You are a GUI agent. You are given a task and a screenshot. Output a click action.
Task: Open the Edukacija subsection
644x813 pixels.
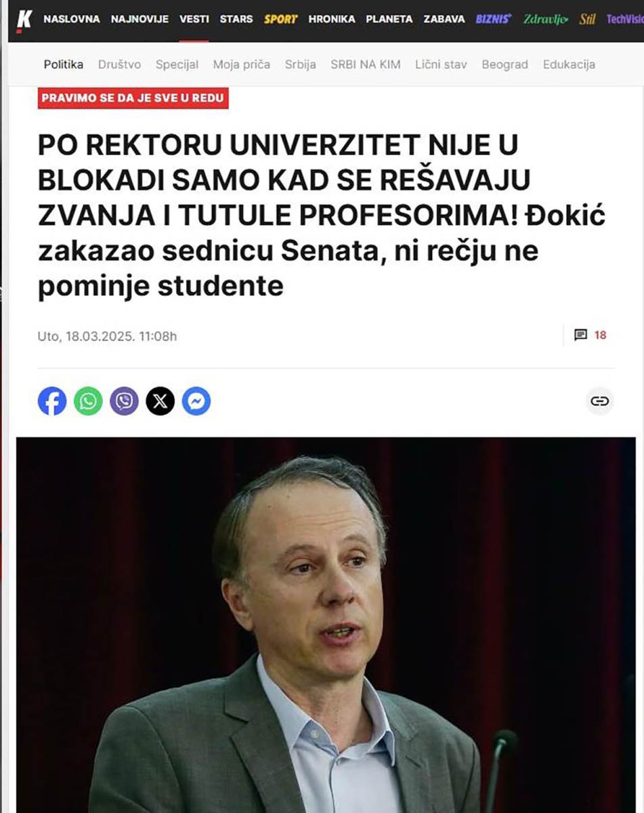[x=569, y=64]
